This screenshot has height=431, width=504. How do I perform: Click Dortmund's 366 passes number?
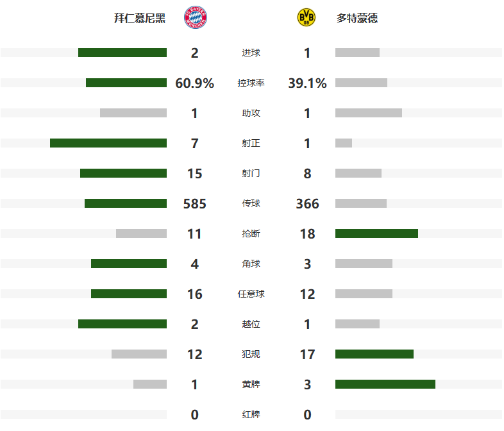click(307, 204)
